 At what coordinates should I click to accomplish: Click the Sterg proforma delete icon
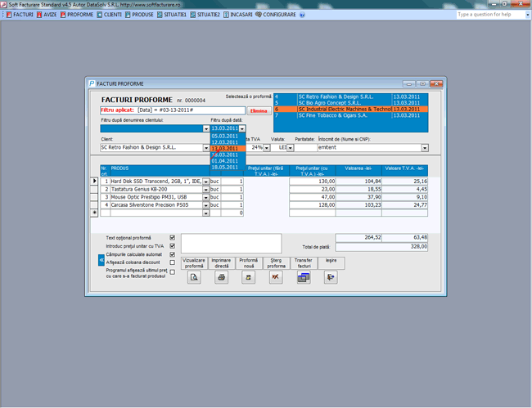coord(276,277)
